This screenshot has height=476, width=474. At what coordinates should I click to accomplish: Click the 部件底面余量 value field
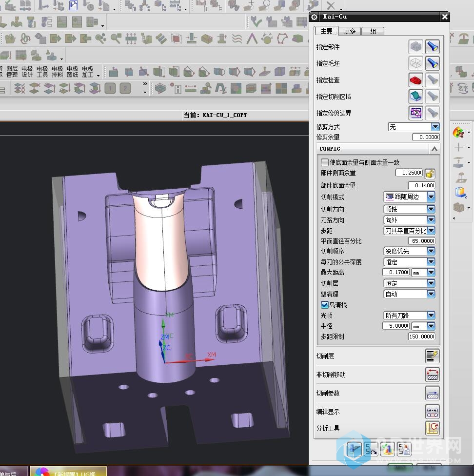point(421,185)
